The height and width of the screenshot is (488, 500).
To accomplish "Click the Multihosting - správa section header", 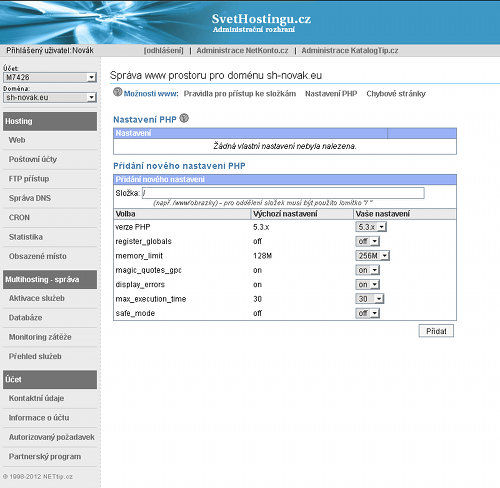I will click(50, 279).
